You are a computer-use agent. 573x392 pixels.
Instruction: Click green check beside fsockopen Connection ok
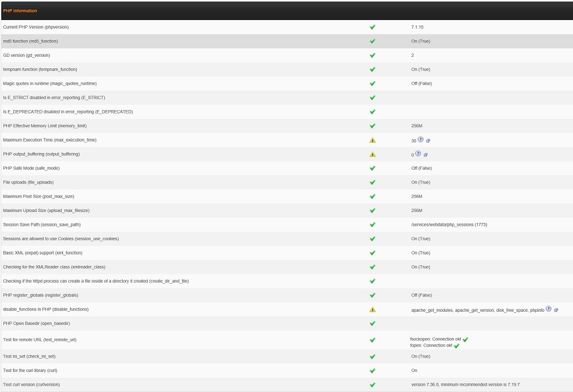(x=465, y=339)
